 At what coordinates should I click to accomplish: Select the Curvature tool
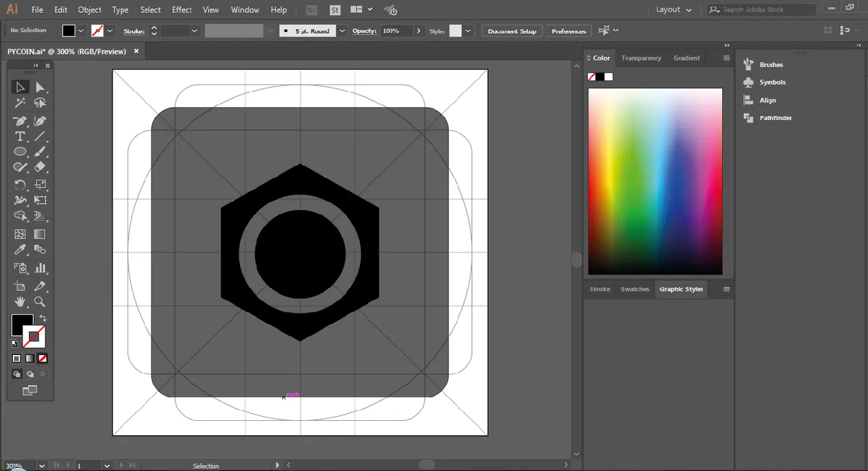(40, 121)
